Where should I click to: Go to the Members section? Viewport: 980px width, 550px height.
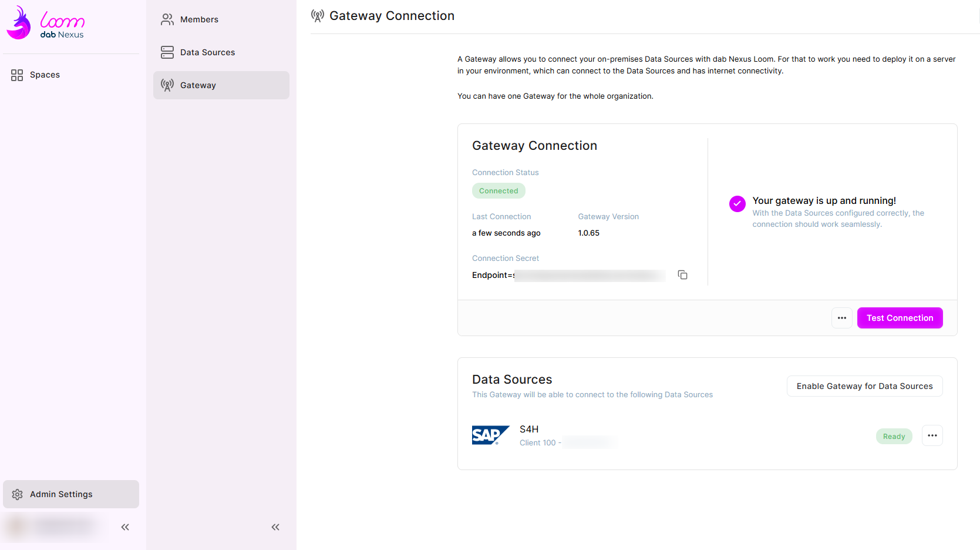coord(199,19)
